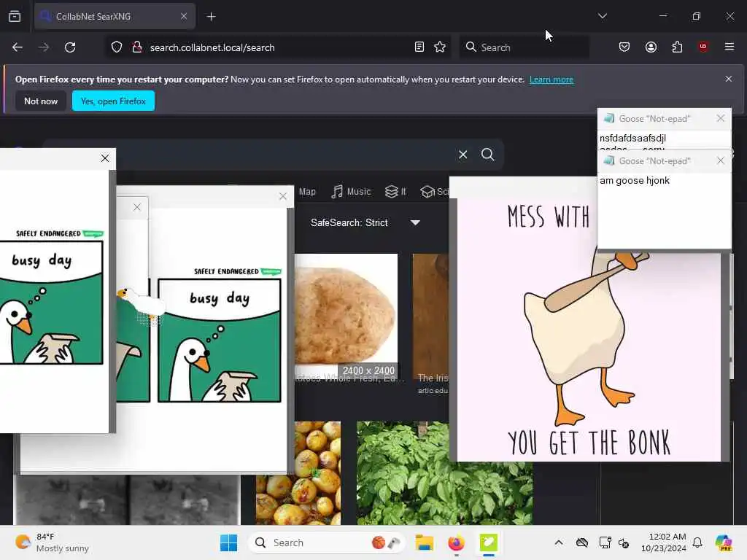Follow the Learn more link
The height and width of the screenshot is (560, 747).
coord(551,79)
